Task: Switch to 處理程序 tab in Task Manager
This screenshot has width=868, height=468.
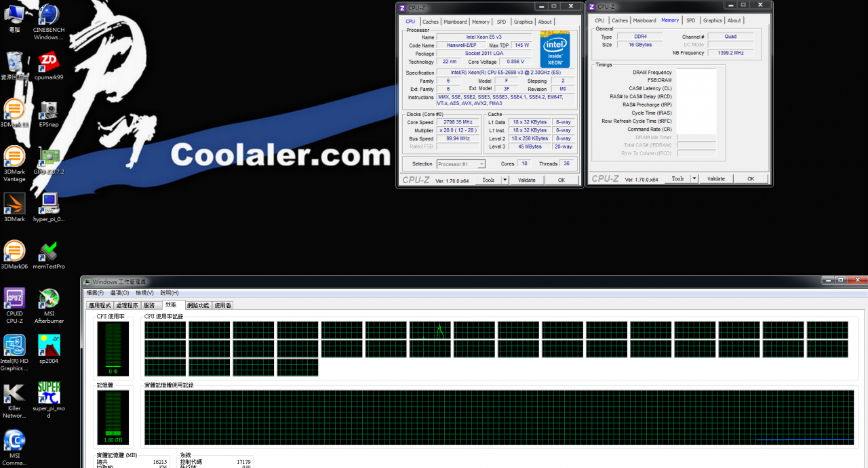Action: 127,306
